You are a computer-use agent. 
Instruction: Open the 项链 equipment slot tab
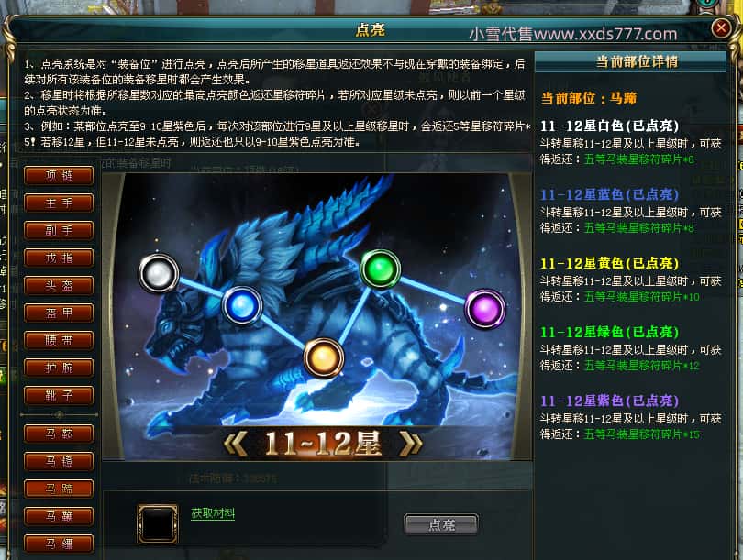click(x=59, y=176)
